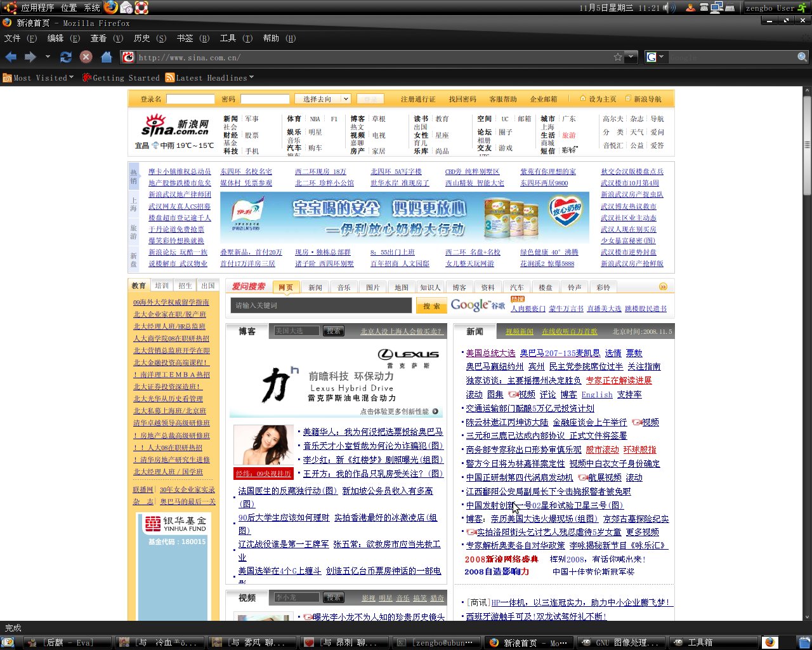812x650 pixels.
Task: Open the 帮助 (H) menu
Action: [279, 38]
